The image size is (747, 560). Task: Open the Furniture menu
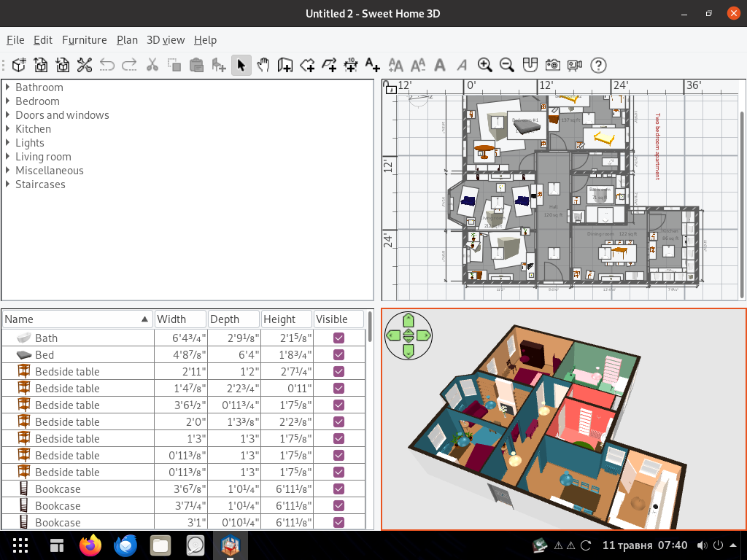coord(85,40)
